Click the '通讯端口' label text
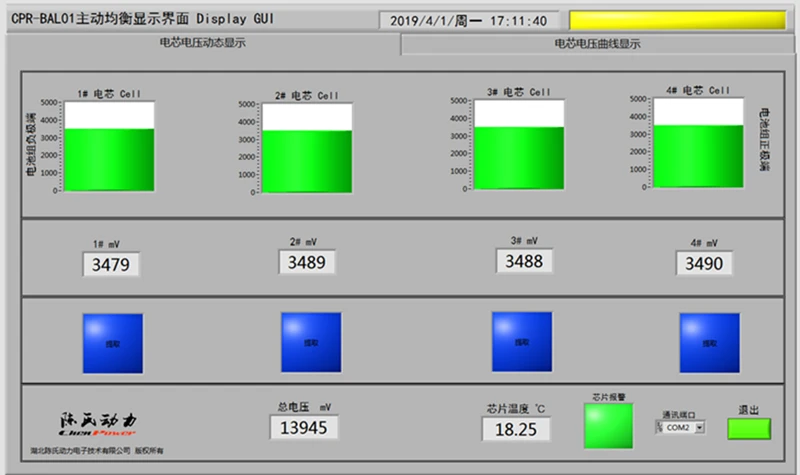The height and width of the screenshot is (475, 800). tap(679, 415)
